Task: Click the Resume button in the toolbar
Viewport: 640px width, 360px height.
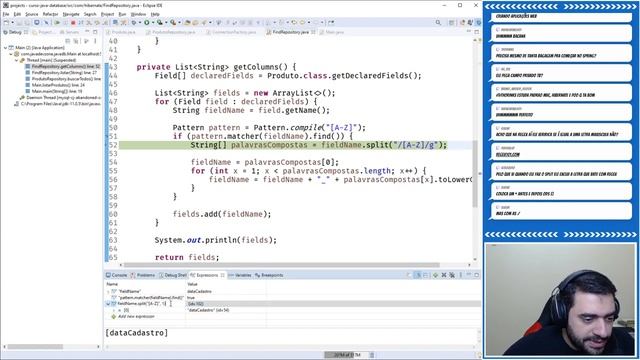Action: click(58, 22)
